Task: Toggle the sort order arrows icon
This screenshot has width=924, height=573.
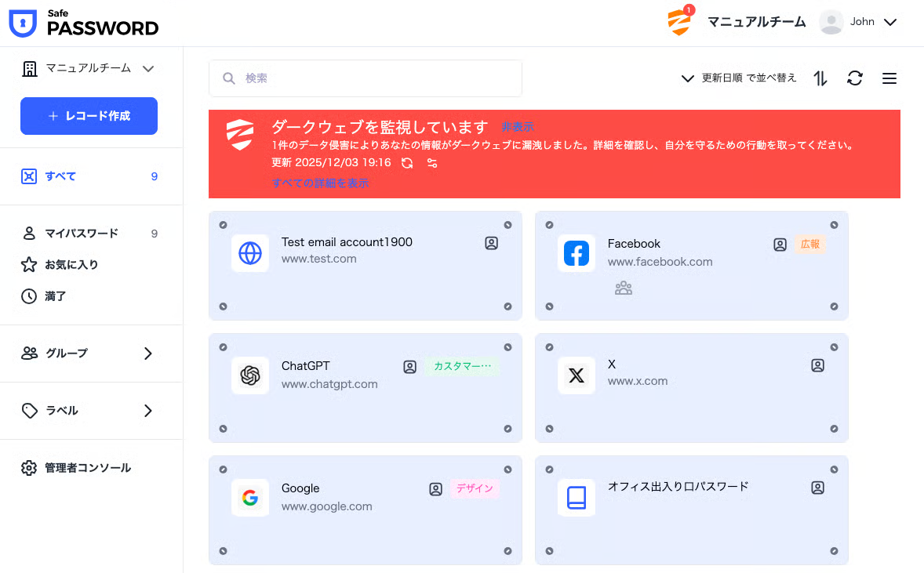Action: pyautogui.click(x=820, y=78)
